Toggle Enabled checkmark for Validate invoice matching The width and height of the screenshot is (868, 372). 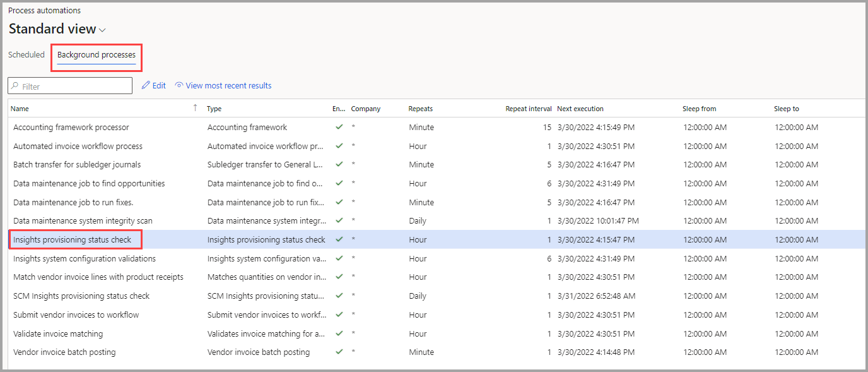(339, 333)
